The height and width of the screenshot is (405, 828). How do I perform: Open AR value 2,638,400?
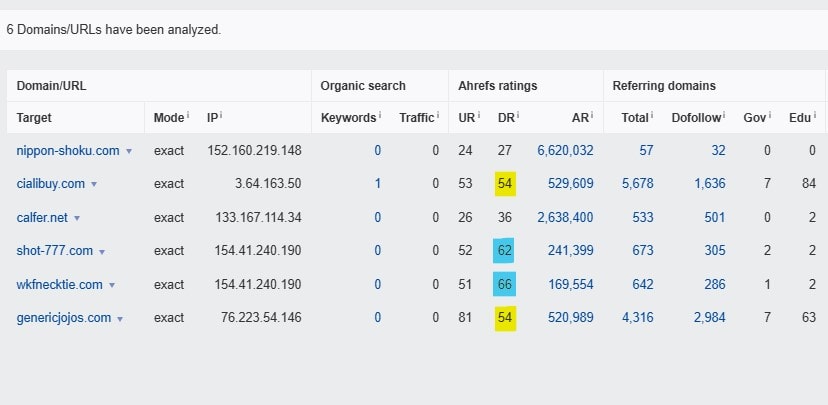click(x=566, y=218)
